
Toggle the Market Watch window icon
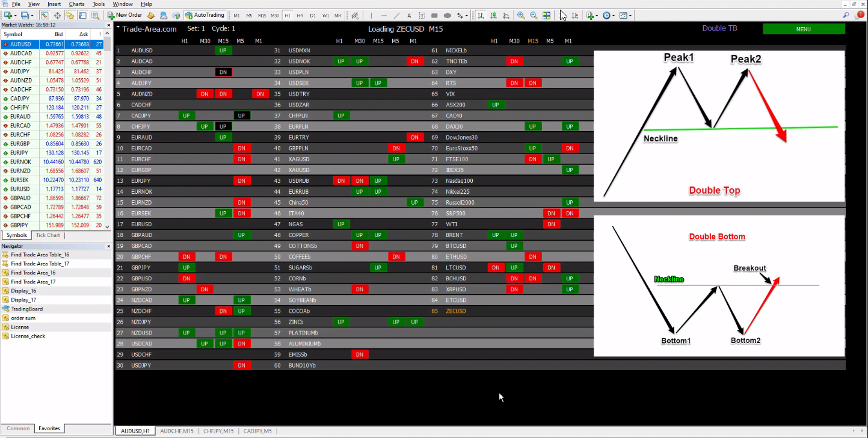tap(45, 15)
